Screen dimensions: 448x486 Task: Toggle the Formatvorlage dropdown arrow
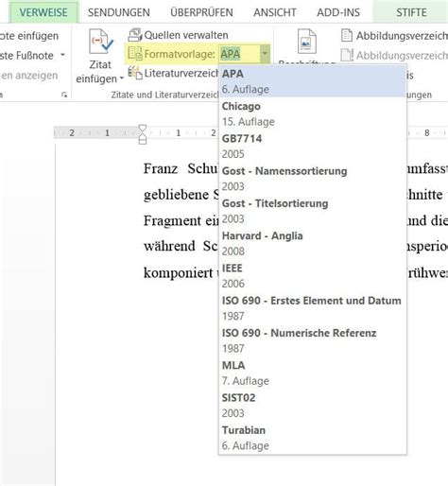265,54
